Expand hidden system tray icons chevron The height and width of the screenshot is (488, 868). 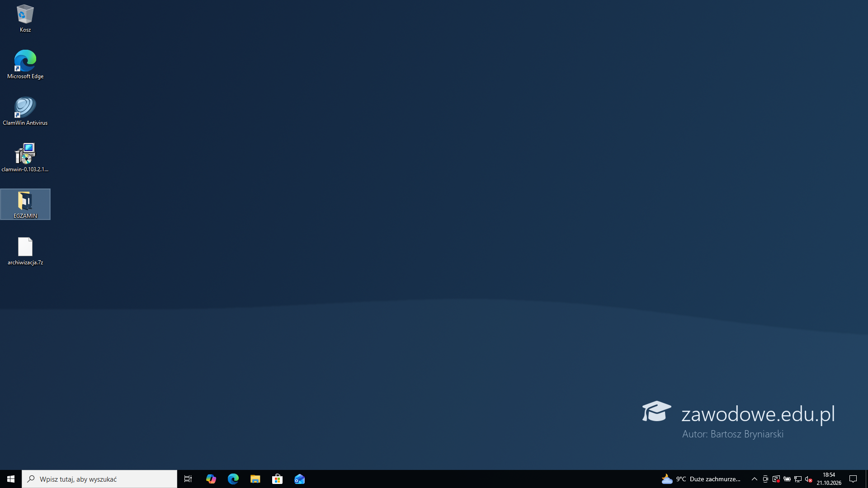click(x=754, y=479)
